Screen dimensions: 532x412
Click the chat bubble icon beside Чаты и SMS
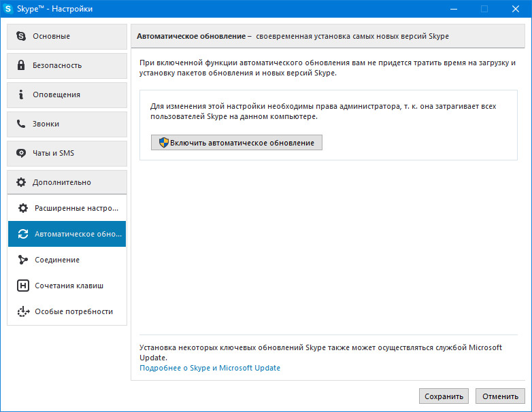click(x=21, y=153)
